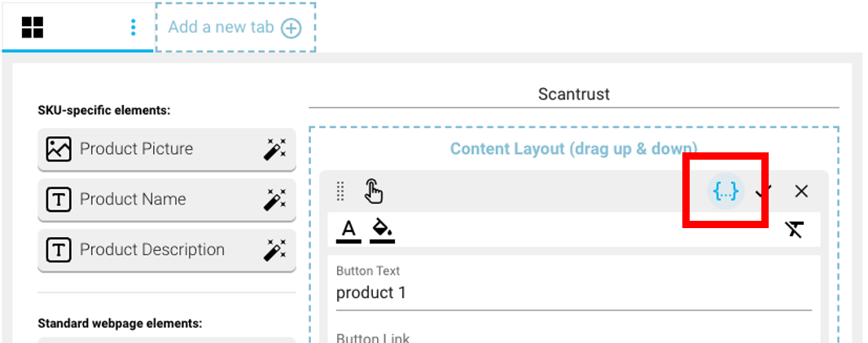Open the text color picker
The image size is (868, 343).
point(349,231)
